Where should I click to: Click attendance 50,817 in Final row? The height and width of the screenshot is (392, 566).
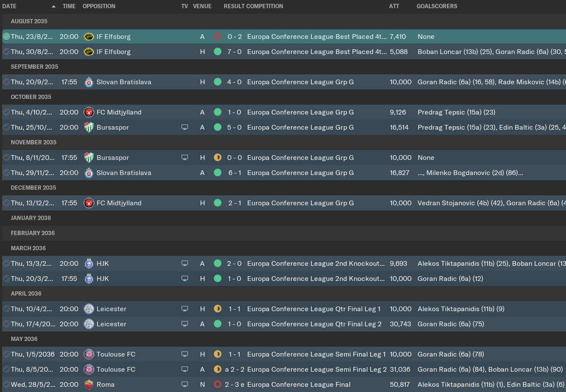[x=400, y=385]
